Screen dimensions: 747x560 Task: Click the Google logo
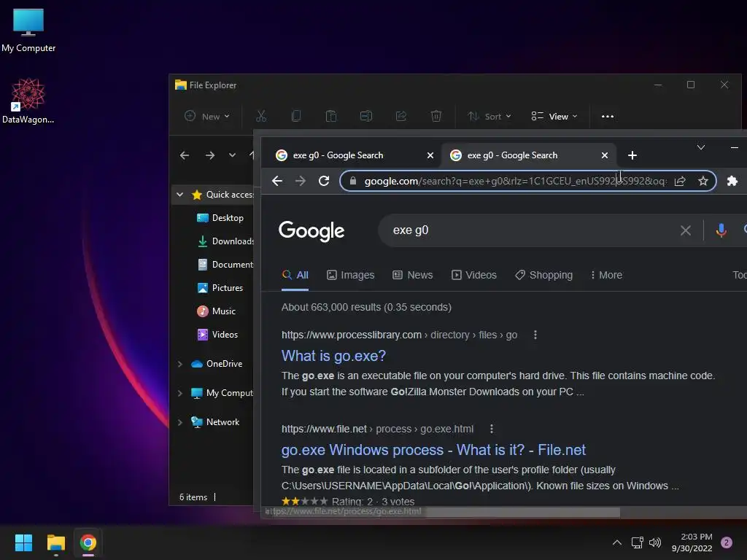(311, 230)
